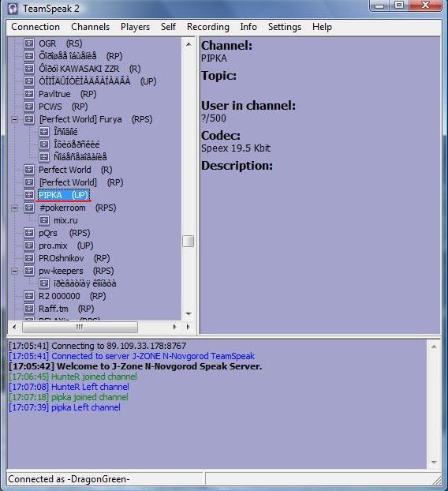Click 'Connected as -DragonGreen-' in status bar
This screenshot has width=448, height=491.
coord(69,479)
